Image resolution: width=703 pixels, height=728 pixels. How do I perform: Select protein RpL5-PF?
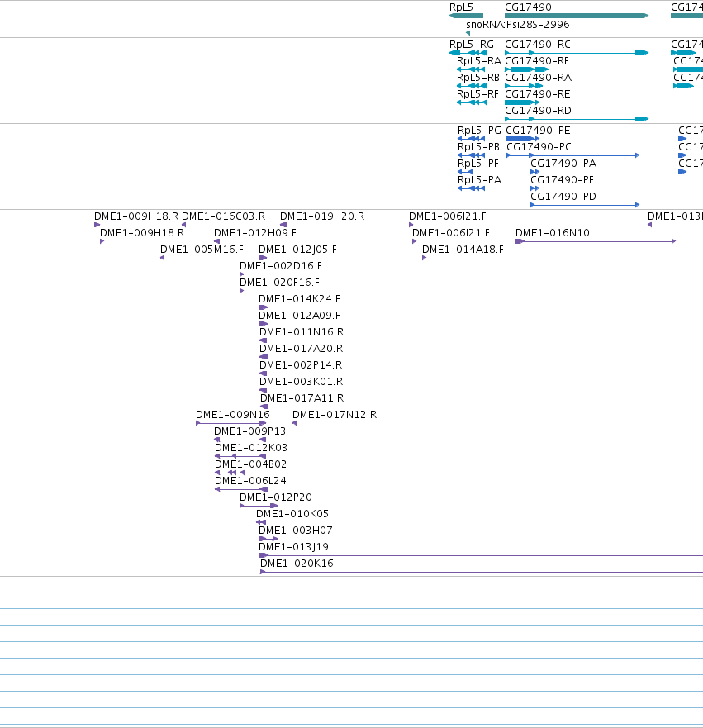click(465, 172)
